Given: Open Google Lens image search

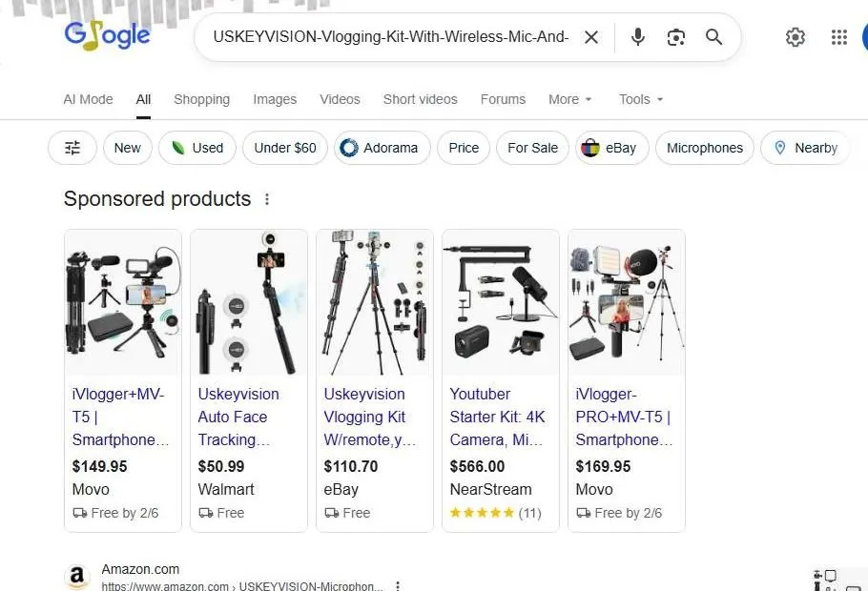Looking at the screenshot, I should 676,37.
